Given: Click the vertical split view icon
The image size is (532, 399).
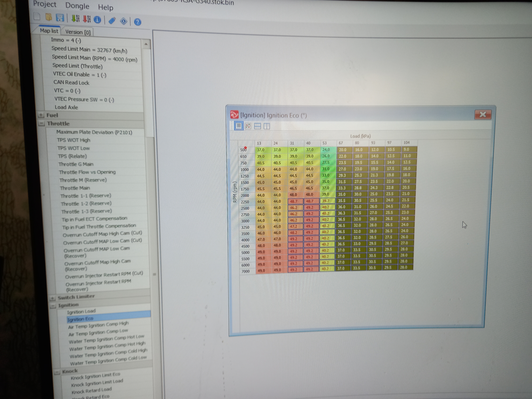Looking at the screenshot, I should 267,126.
